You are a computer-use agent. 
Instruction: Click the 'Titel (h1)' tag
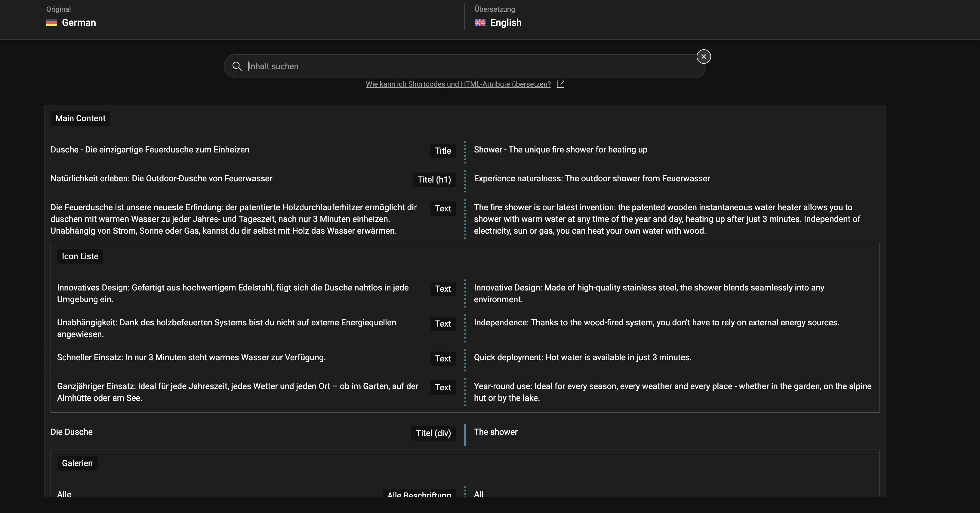click(x=434, y=180)
